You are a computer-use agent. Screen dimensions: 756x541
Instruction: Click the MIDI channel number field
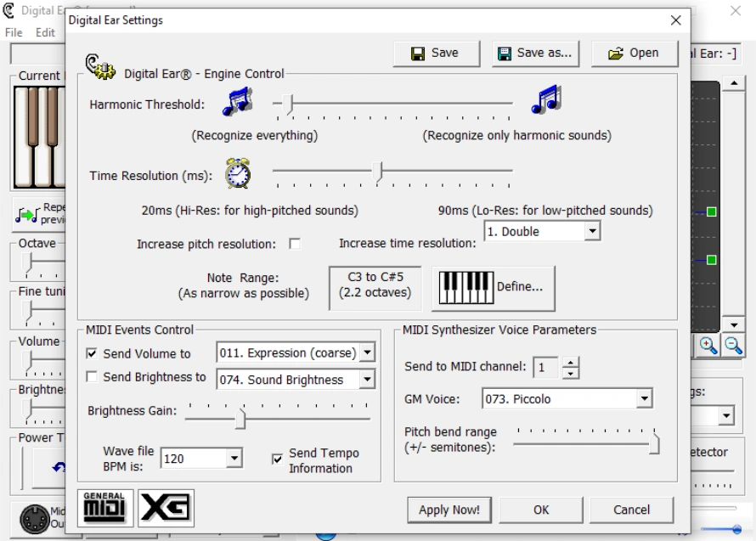click(x=545, y=368)
